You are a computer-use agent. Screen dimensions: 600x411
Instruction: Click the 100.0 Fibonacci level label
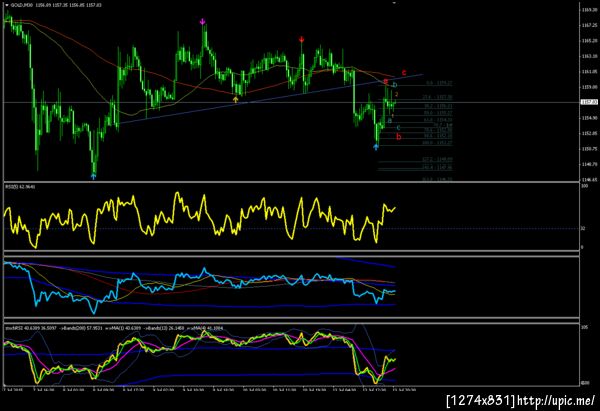[x=437, y=143]
